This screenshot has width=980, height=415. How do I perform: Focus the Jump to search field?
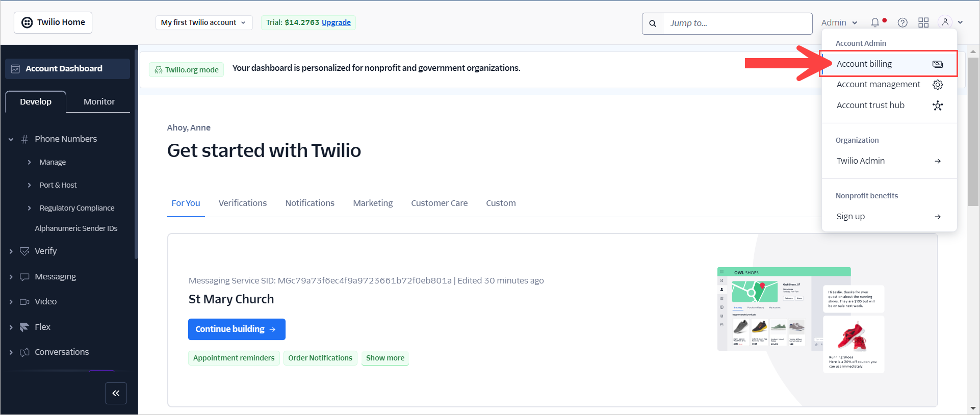coord(737,23)
